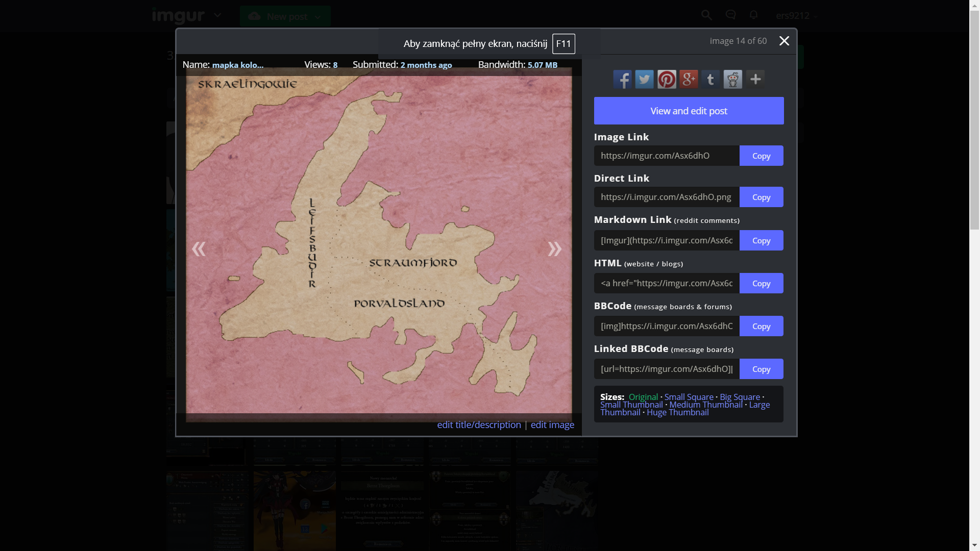Viewport: 980px width, 551px height.
Task: Open search magnifier in header
Action: (706, 15)
